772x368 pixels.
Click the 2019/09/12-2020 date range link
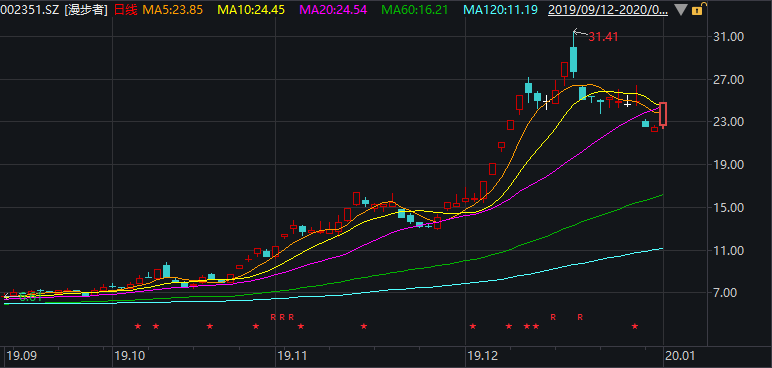coord(608,9)
